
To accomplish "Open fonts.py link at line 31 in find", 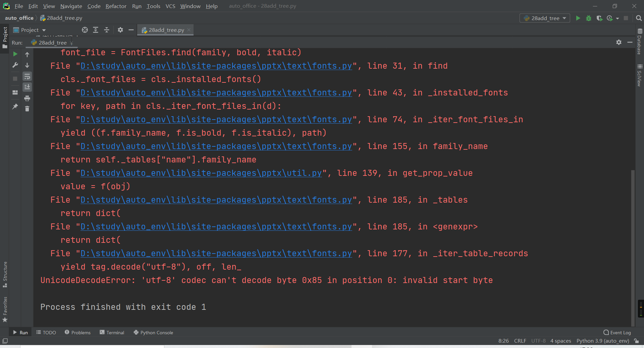I will [216, 66].
